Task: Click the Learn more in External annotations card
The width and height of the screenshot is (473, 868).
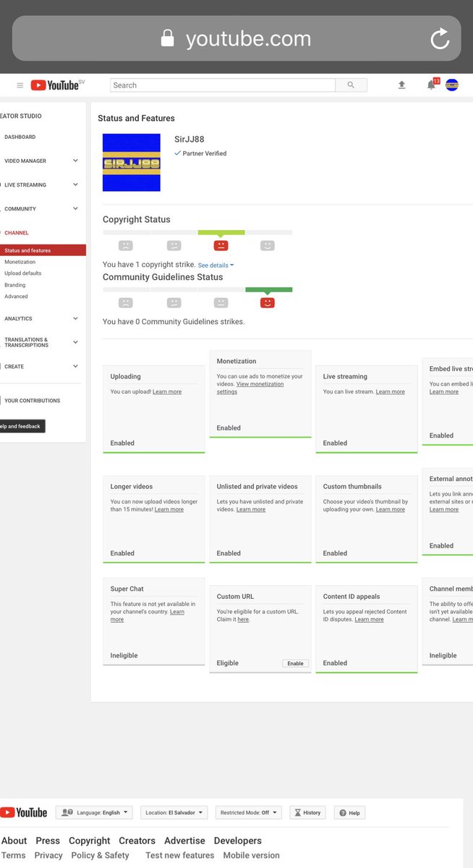Action: (x=444, y=509)
